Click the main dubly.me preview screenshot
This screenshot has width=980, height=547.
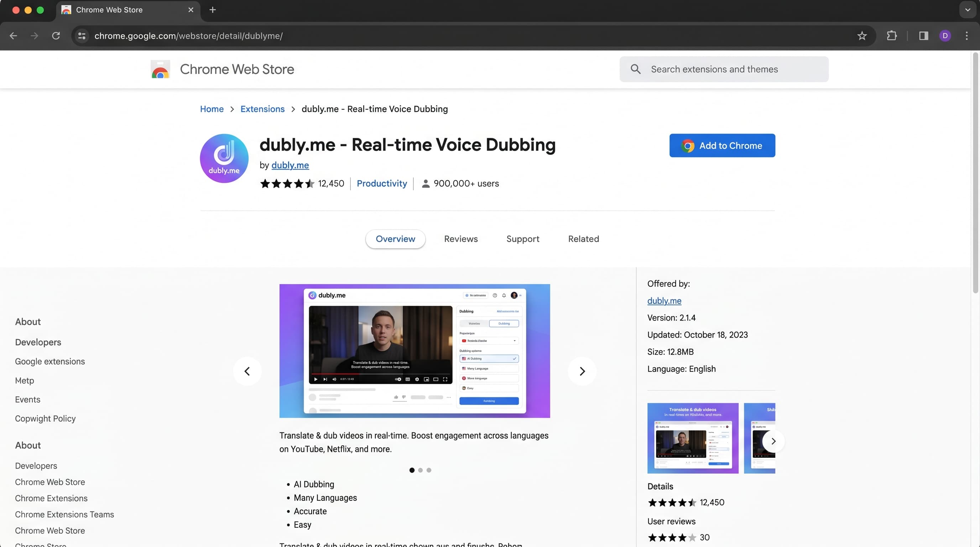click(414, 351)
